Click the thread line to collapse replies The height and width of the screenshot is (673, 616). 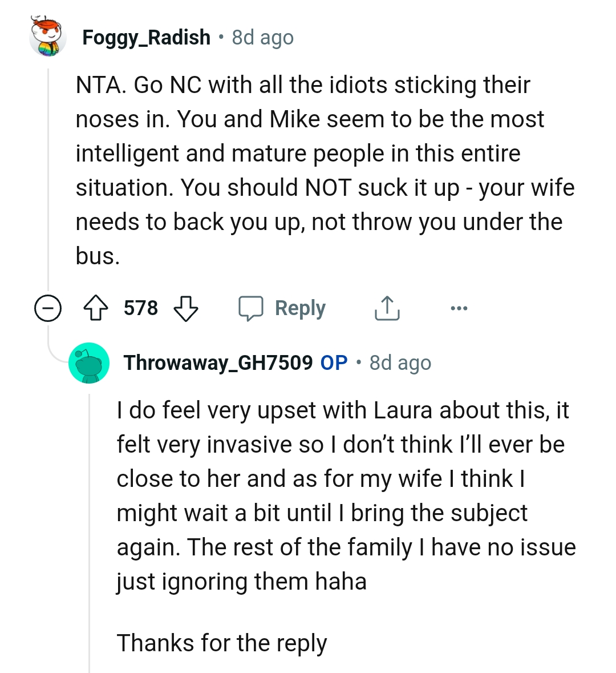pos(48,171)
